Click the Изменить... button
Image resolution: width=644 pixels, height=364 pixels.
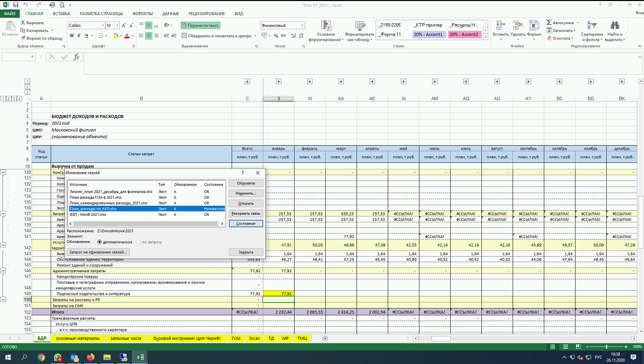[246, 193]
